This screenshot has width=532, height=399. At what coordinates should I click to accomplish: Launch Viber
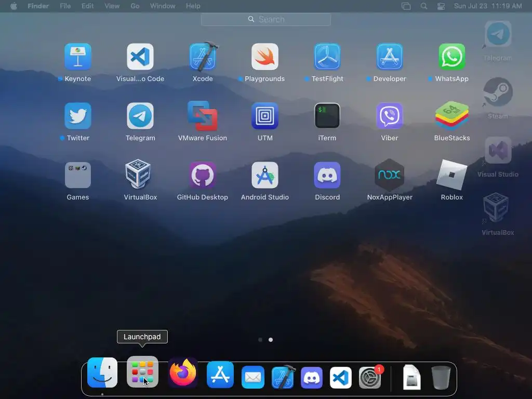pyautogui.click(x=390, y=116)
